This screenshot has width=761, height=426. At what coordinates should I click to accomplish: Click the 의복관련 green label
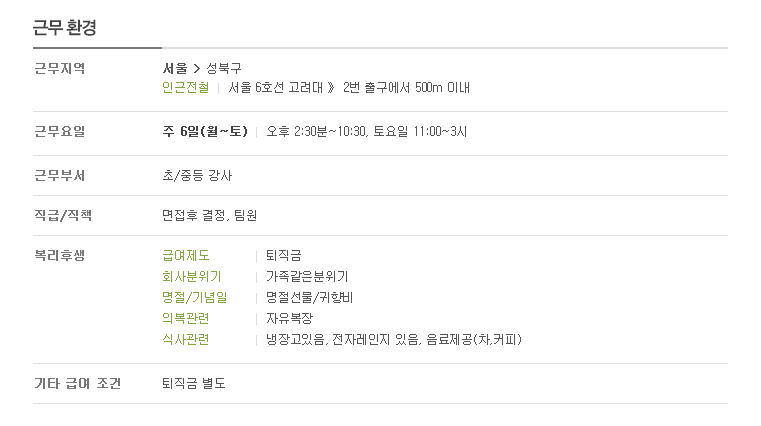186,318
